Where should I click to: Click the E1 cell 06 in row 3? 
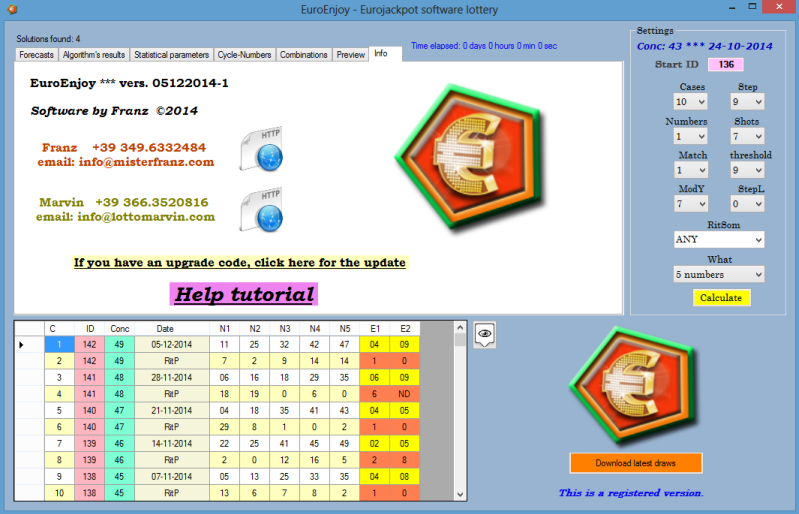(x=375, y=377)
